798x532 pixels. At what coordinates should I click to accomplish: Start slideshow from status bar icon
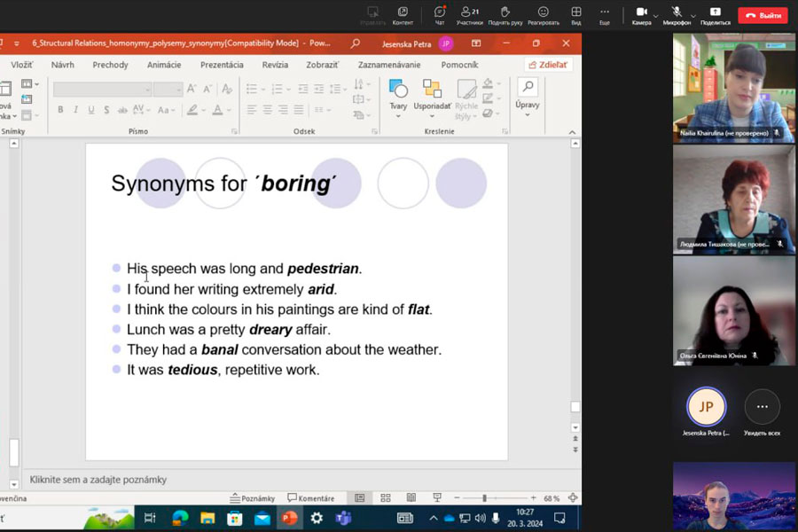tap(436, 498)
